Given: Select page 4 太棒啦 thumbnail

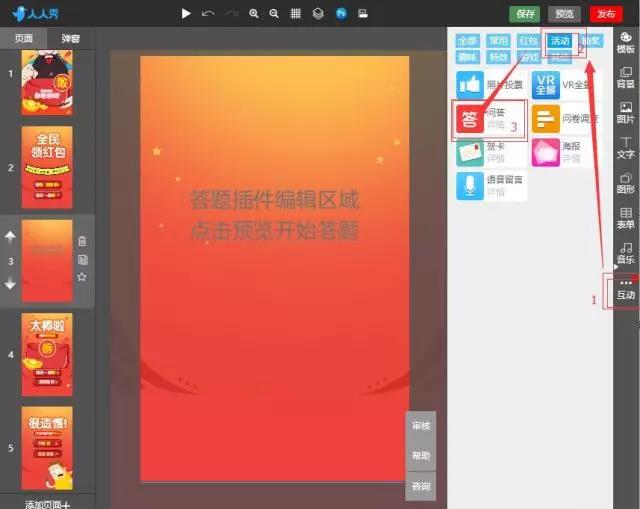Looking at the screenshot, I should point(47,354).
